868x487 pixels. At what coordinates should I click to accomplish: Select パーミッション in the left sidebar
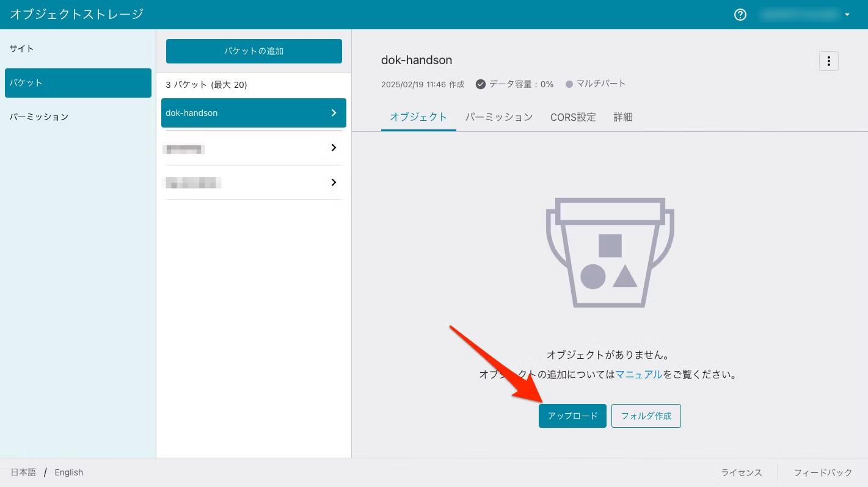pyautogui.click(x=39, y=117)
